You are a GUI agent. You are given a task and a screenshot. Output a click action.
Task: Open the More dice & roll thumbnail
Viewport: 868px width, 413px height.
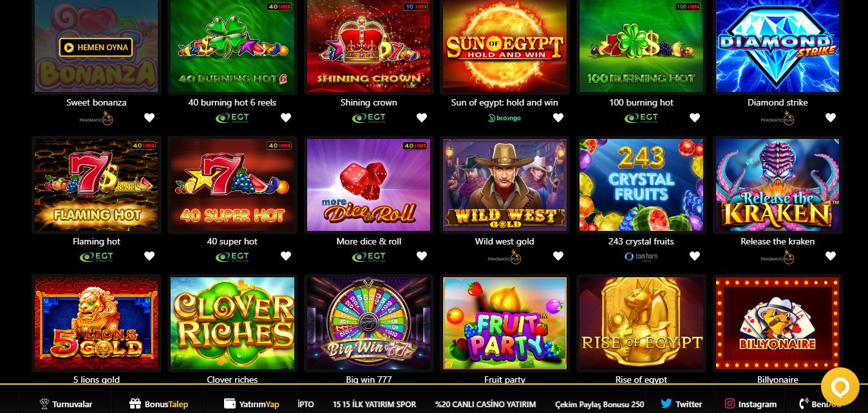[x=369, y=185]
